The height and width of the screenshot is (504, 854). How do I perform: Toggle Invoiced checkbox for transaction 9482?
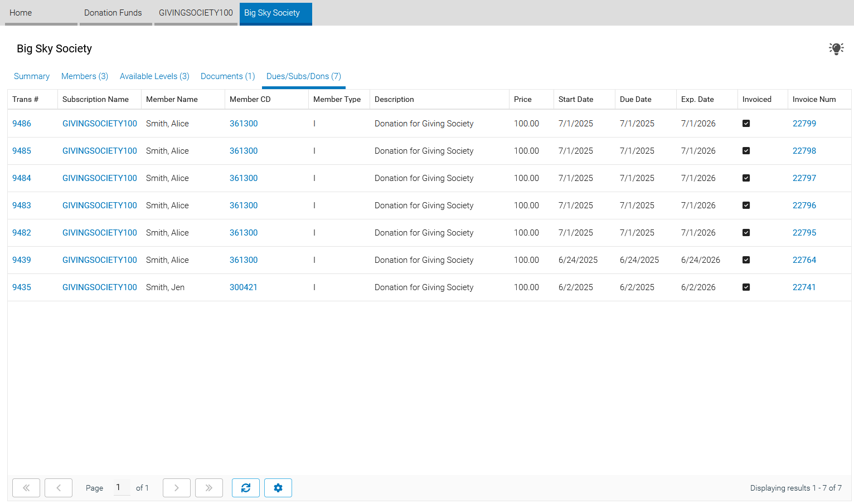pyautogui.click(x=746, y=233)
